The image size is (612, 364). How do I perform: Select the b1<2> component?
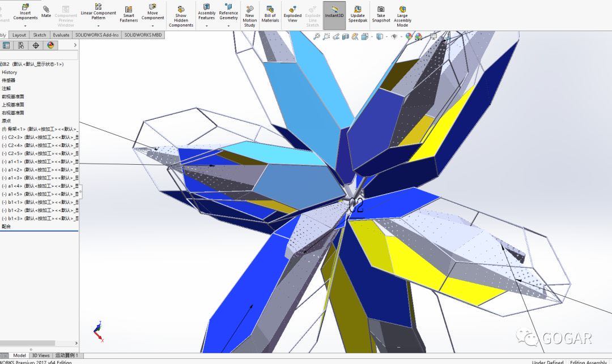[40, 210]
